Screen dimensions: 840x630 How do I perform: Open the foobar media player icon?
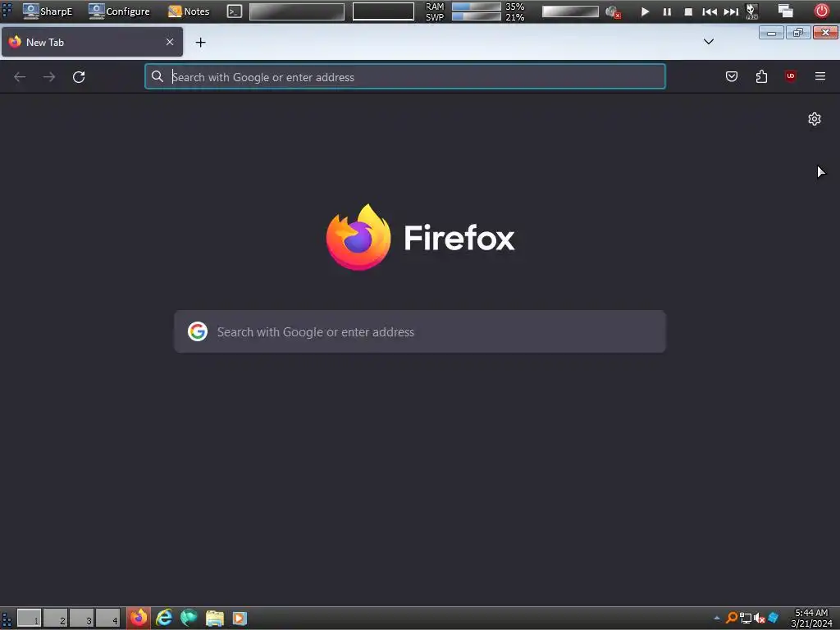point(751,11)
